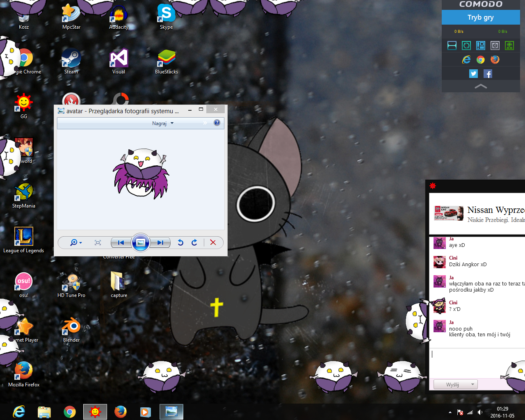The width and height of the screenshot is (525, 420).
Task: Open the taskbar clock showing 01:29
Action: click(502, 412)
